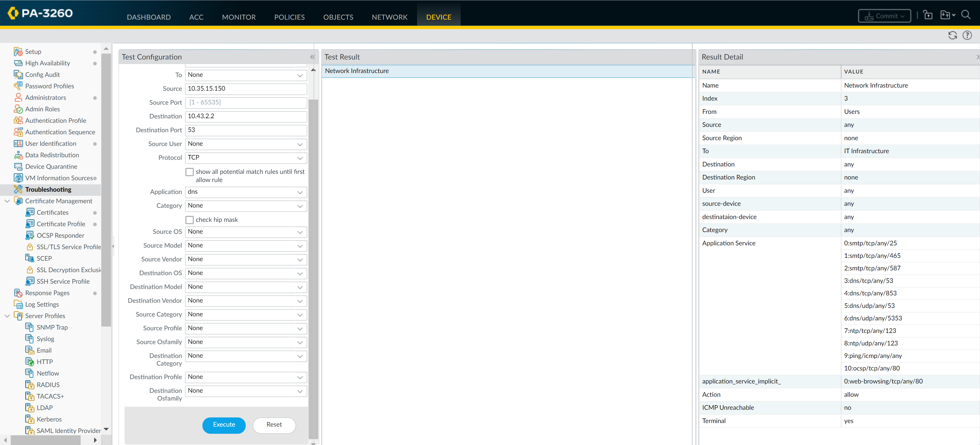Click the RADIUS server profile icon

tap(30, 384)
